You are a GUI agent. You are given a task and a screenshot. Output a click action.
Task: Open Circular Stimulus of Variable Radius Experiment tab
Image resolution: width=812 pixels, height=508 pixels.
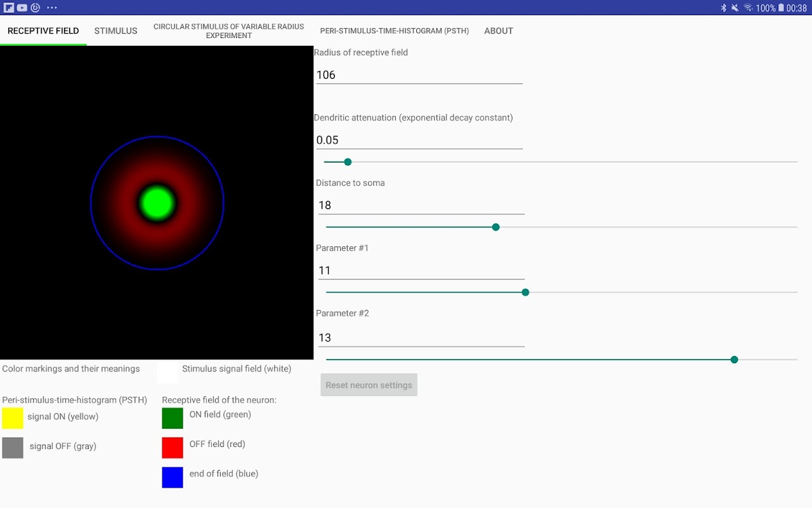229,30
